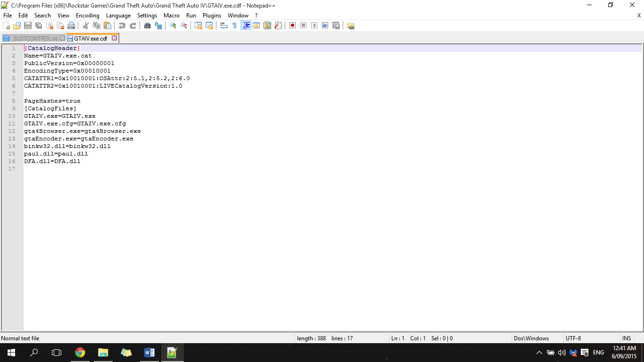This screenshot has height=362, width=644.
Task: Click the Copy toolbar icon
Action: (97, 25)
